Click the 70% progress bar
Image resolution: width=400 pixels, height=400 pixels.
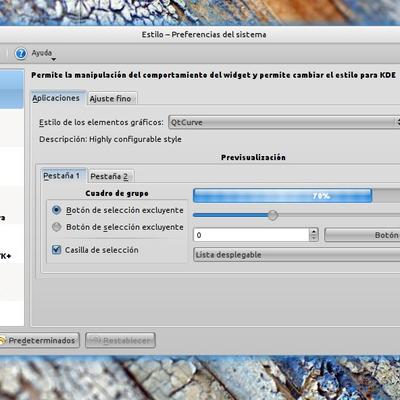(x=297, y=196)
